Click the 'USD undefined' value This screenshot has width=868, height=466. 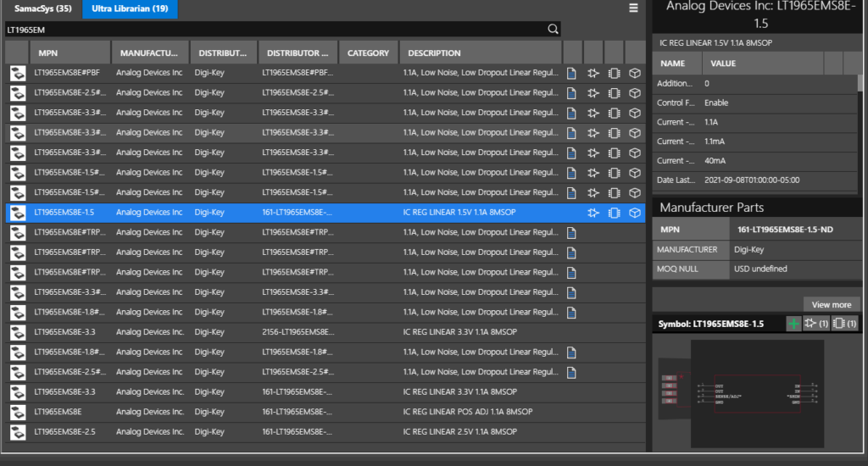(760, 269)
